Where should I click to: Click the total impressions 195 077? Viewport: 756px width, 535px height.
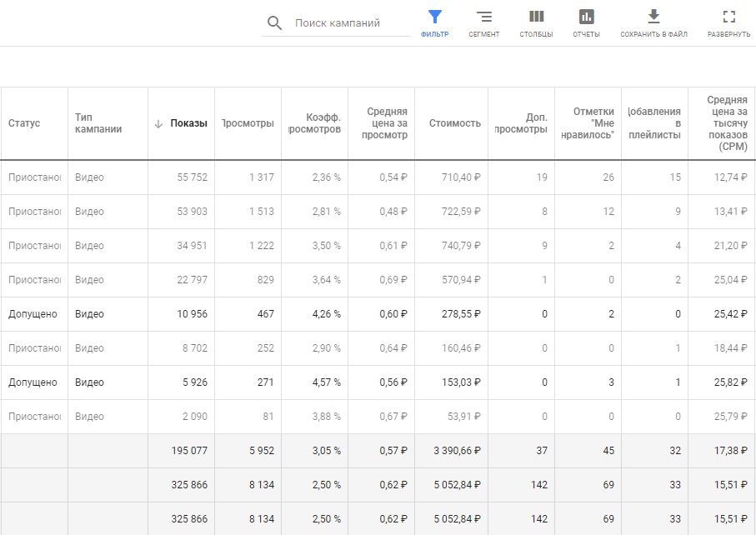[189, 451]
